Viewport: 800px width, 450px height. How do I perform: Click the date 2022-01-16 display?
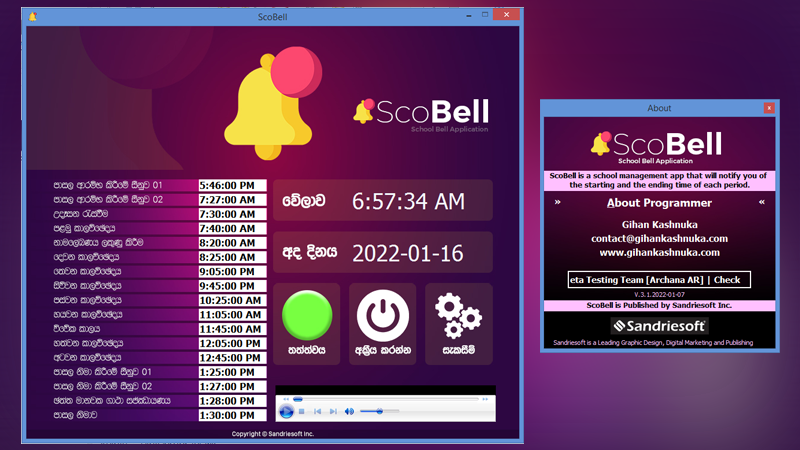408,253
